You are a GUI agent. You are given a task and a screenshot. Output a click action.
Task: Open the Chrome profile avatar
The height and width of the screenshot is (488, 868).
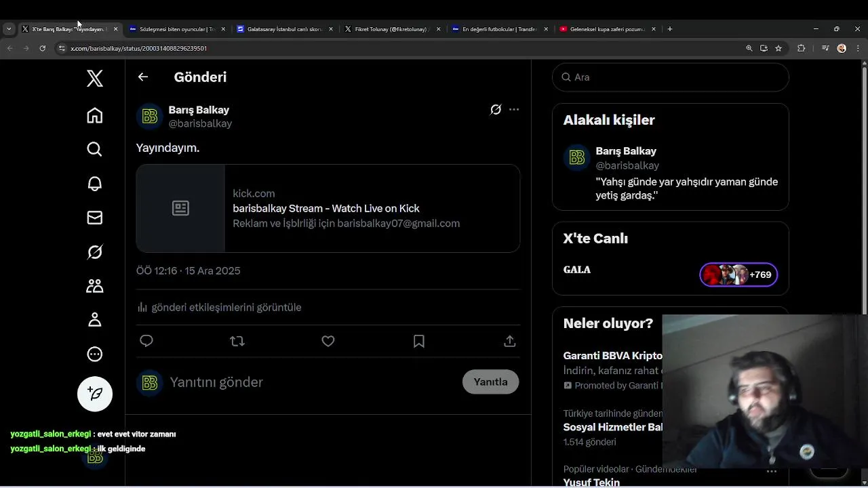(x=842, y=48)
